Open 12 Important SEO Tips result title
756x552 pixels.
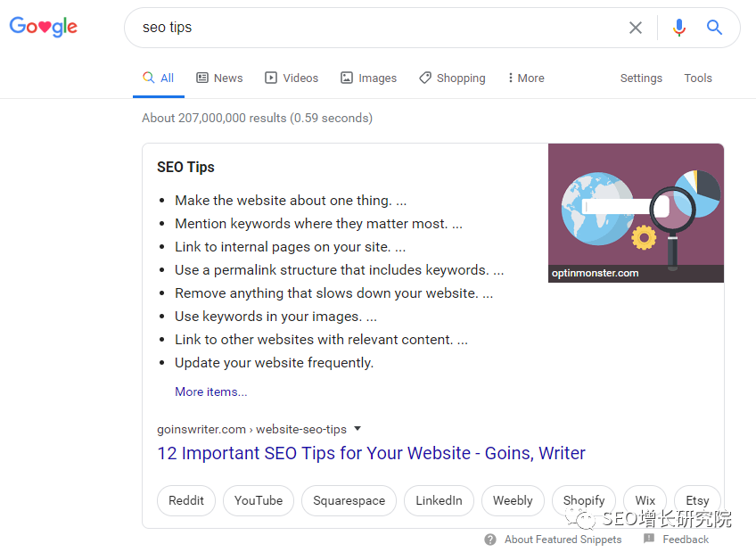[x=371, y=453]
